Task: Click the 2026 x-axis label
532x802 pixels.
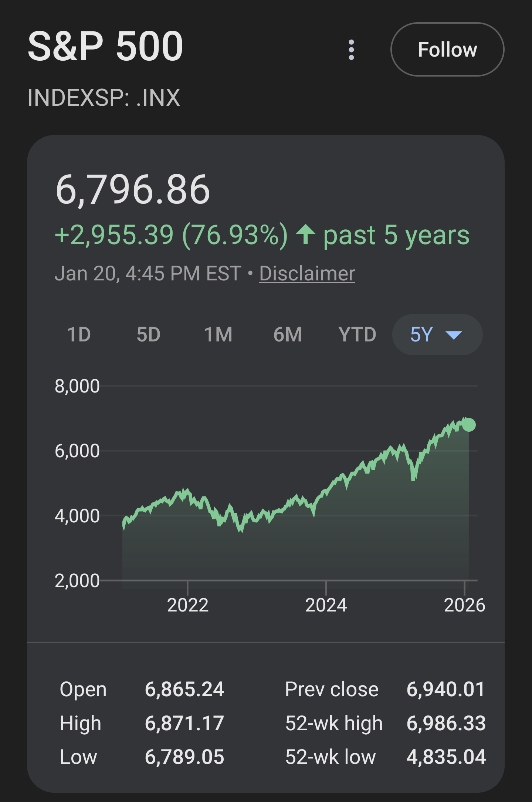Action: [464, 605]
